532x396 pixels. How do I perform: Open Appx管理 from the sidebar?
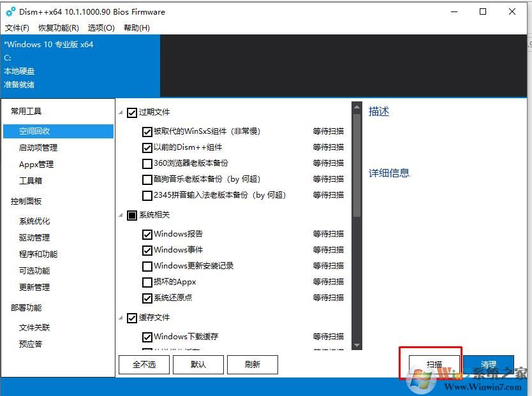37,164
